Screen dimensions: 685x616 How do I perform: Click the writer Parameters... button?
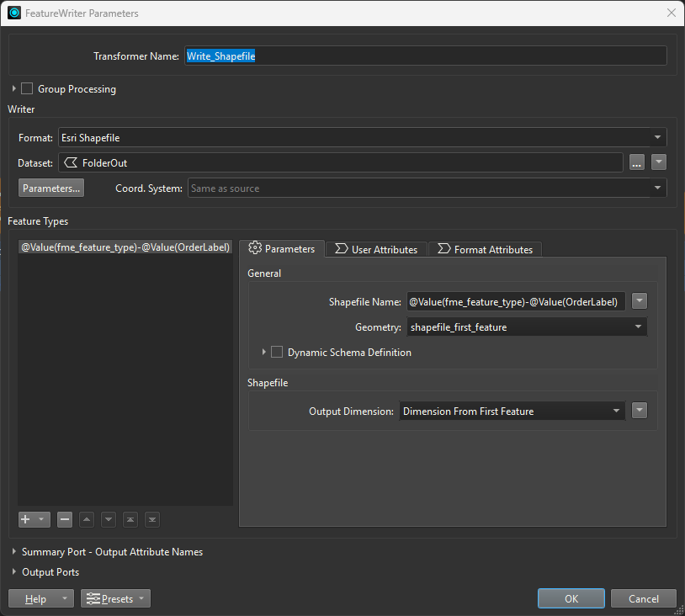pyautogui.click(x=51, y=189)
